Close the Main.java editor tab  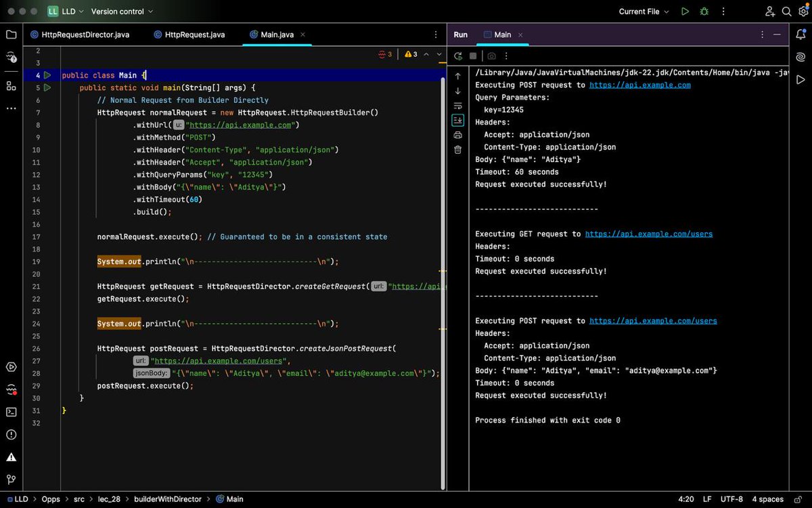[x=302, y=35]
